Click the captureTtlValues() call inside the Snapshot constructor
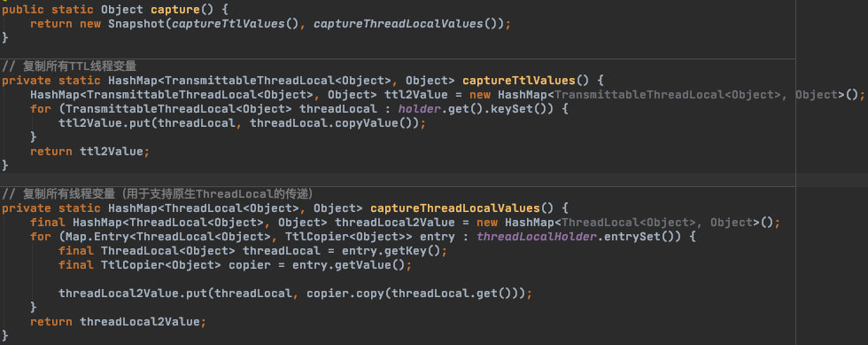This screenshot has height=345, width=868. click(236, 24)
